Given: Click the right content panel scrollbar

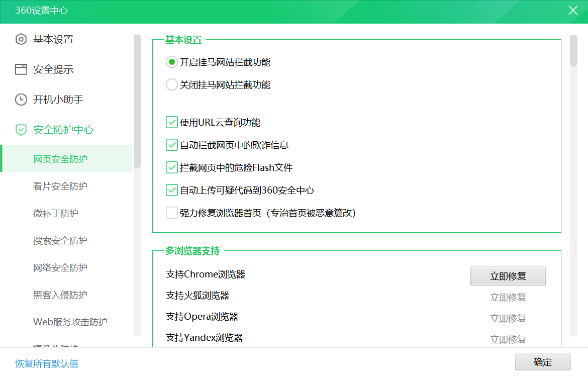Looking at the screenshot, I should pos(573,50).
